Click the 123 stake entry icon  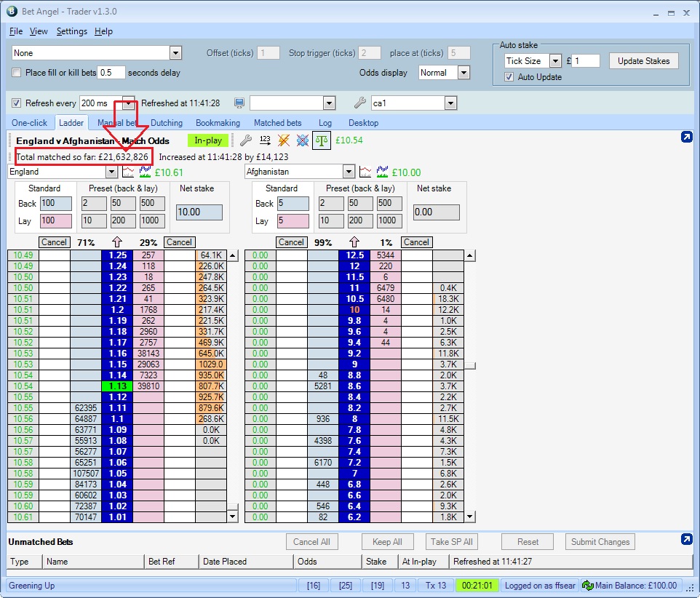click(x=265, y=140)
